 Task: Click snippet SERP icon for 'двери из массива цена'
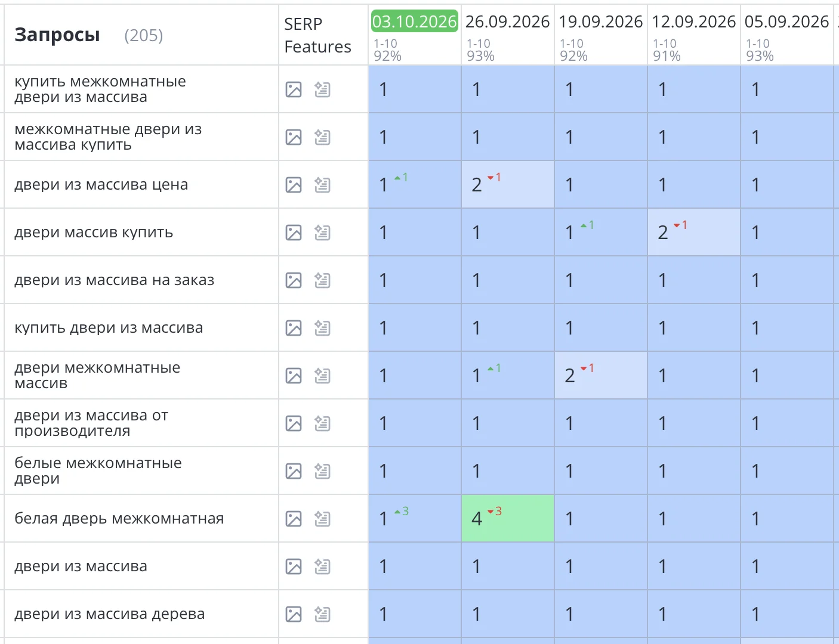tap(322, 185)
